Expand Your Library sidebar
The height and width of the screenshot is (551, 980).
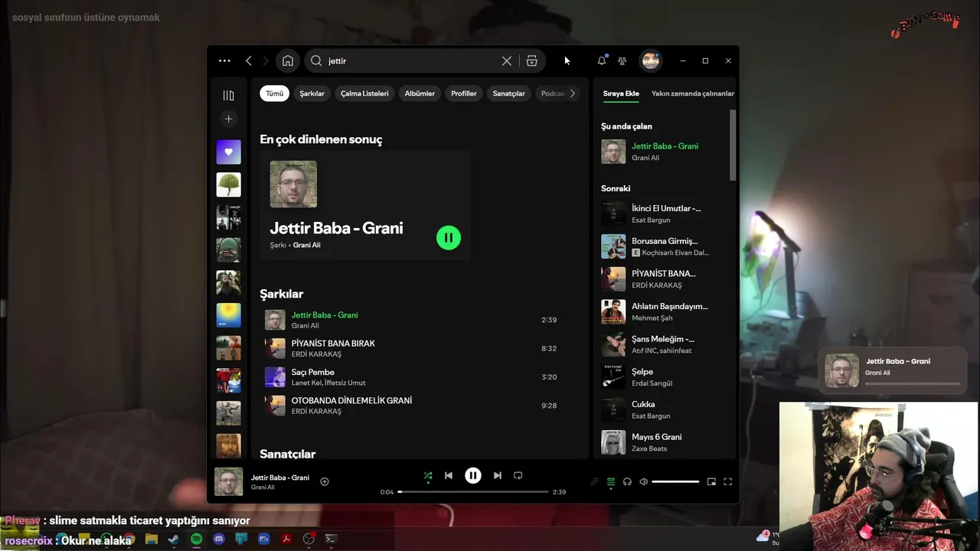click(228, 95)
